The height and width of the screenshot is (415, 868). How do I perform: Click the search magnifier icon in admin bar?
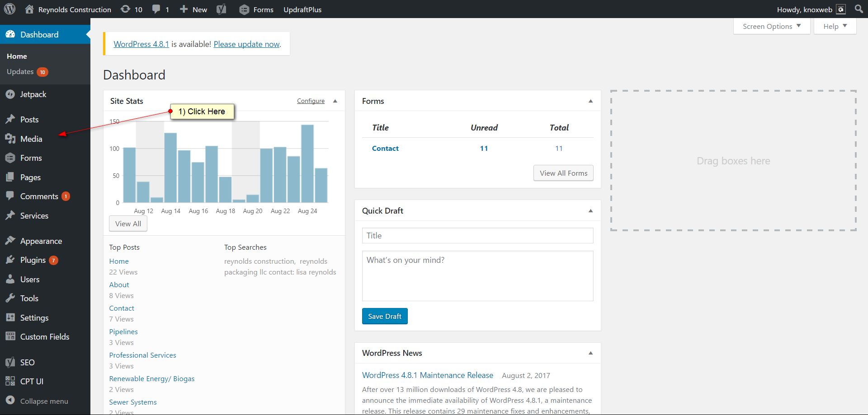[859, 9]
